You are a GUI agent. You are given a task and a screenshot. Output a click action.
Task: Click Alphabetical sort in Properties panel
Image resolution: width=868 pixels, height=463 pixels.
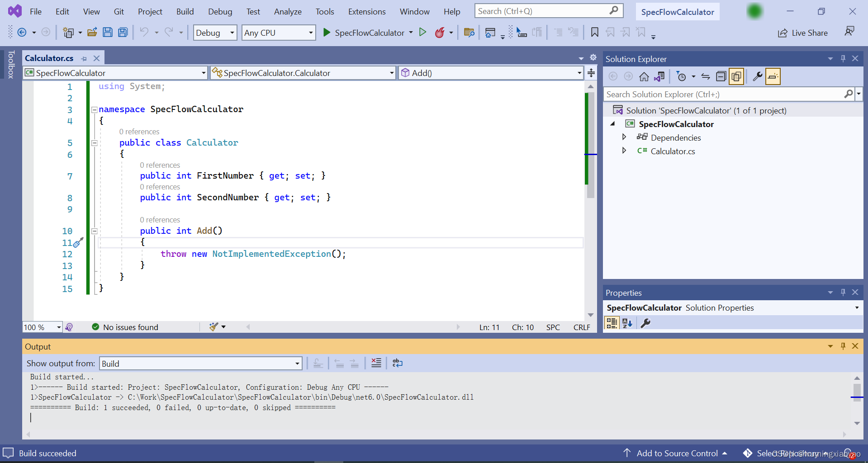(x=627, y=323)
